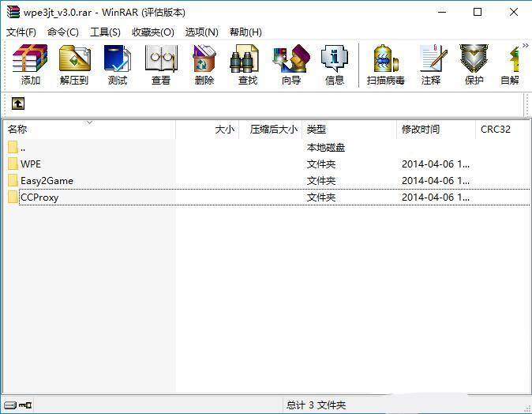532x414 pixels.
Task: Sort by CRC32 column header
Action: coord(503,130)
